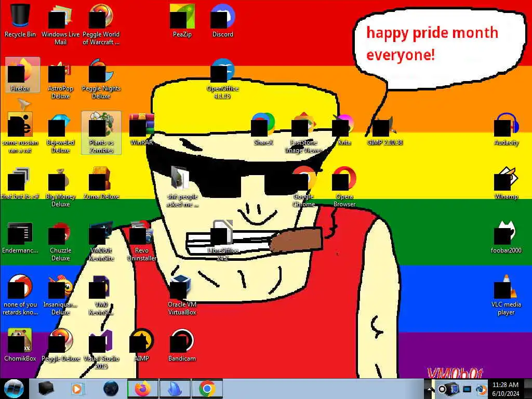The image size is (532, 399).
Task: Switch to Firefox in the taskbar
Action: pos(142,389)
